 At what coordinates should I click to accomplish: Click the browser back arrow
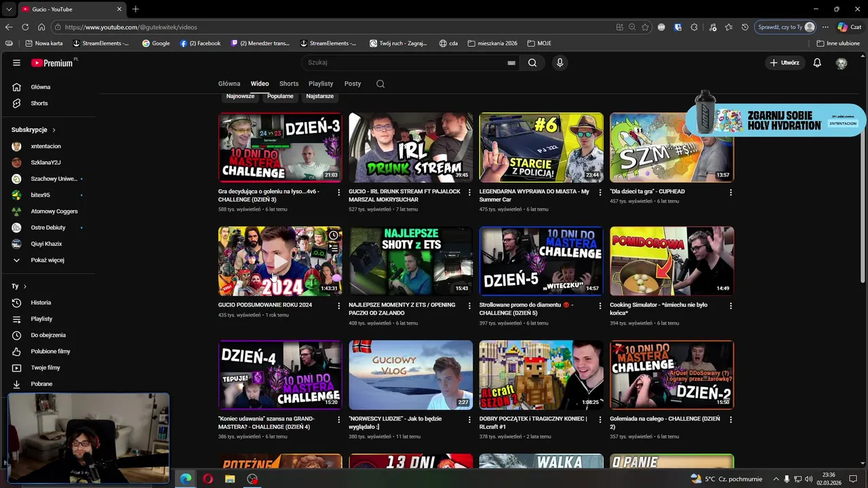coord(9,27)
